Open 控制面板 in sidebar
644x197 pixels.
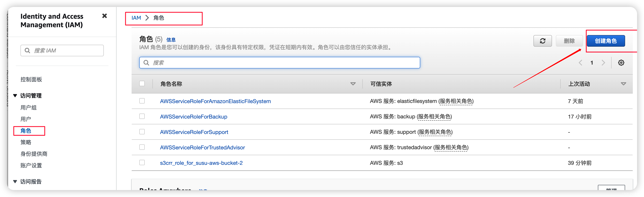point(31,79)
